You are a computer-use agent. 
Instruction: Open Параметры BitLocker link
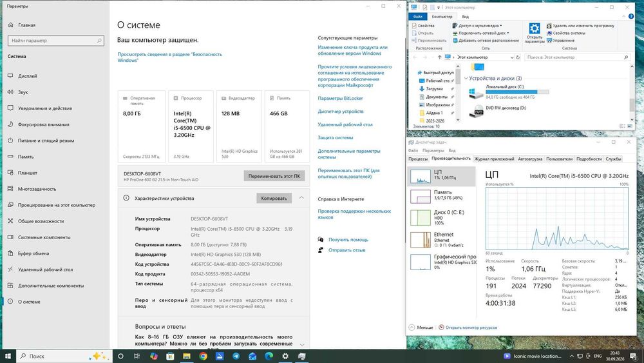(340, 98)
